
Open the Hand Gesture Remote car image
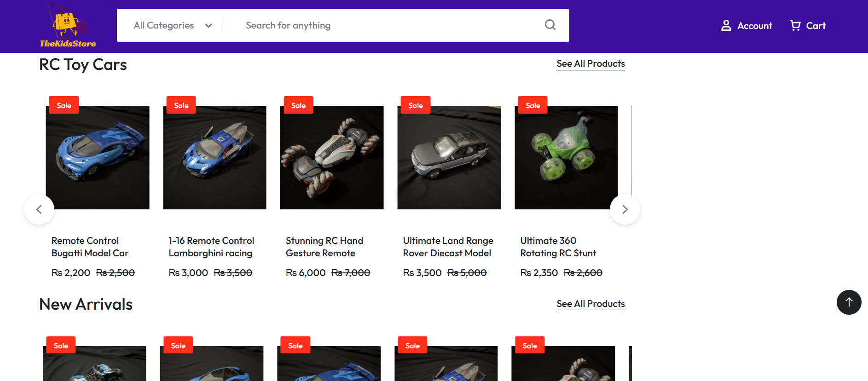[x=332, y=157]
